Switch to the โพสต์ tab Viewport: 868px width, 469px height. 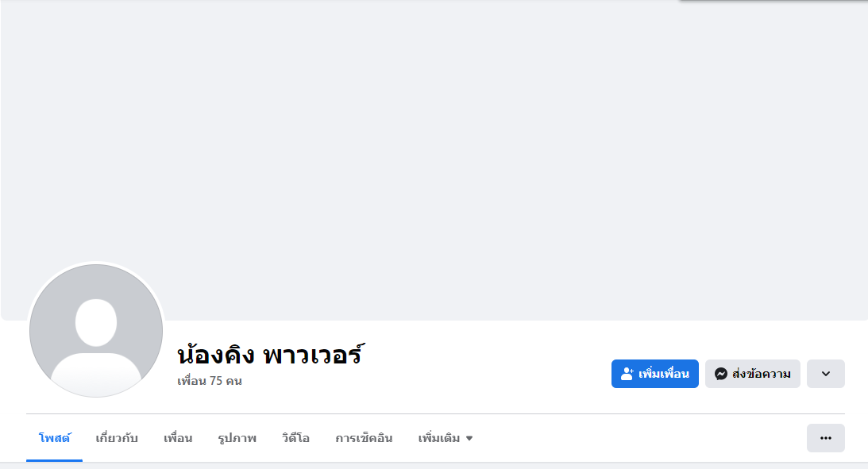pyautogui.click(x=54, y=438)
